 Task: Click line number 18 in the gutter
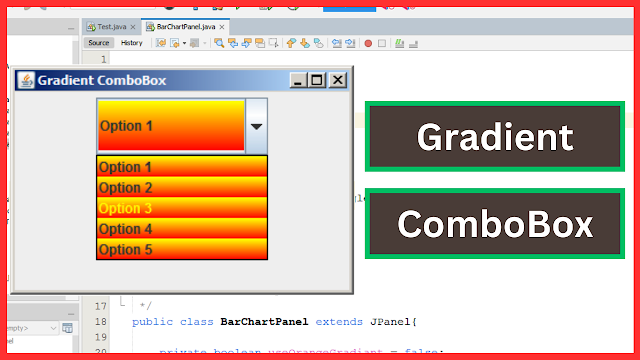click(101, 322)
